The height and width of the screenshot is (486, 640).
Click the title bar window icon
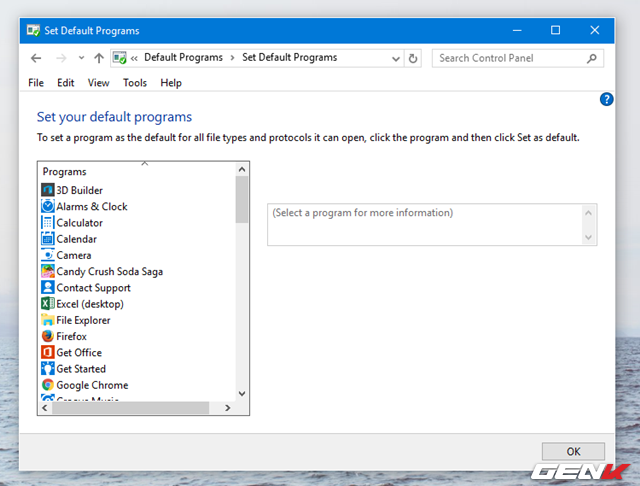point(33,30)
